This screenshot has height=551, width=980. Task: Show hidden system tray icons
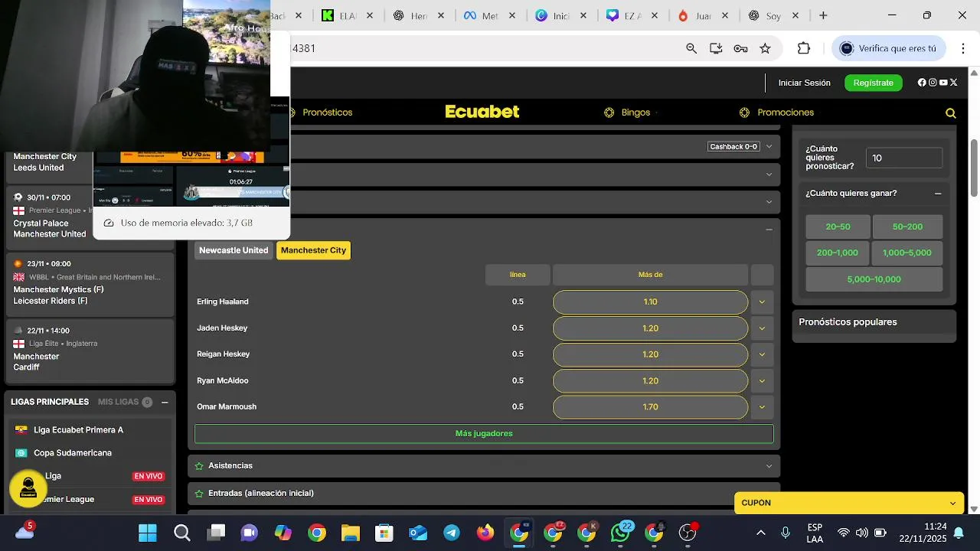pyautogui.click(x=760, y=533)
